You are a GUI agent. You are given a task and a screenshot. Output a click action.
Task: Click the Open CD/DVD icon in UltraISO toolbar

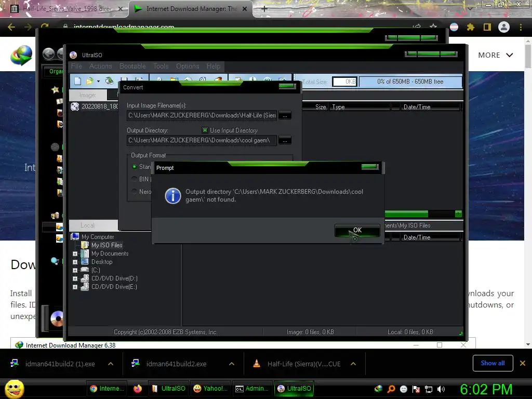109,81
